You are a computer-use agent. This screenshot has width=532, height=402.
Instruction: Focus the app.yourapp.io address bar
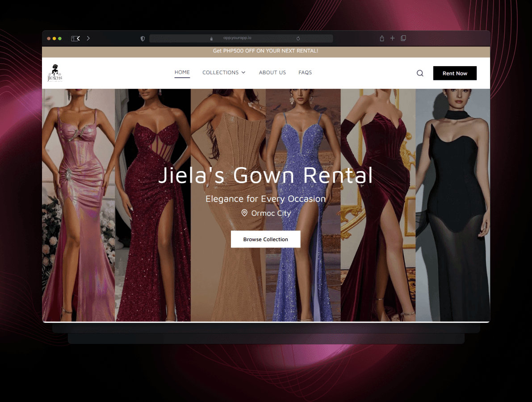coord(241,38)
